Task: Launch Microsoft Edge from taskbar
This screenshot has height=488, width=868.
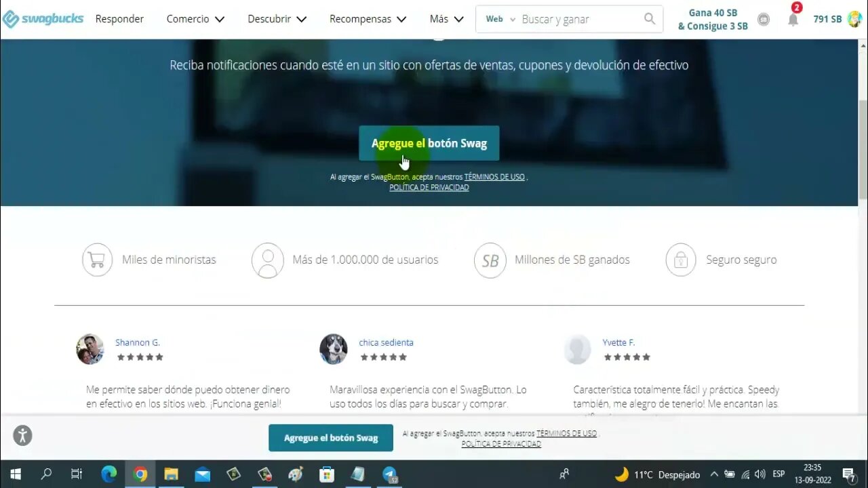Action: tap(108, 474)
